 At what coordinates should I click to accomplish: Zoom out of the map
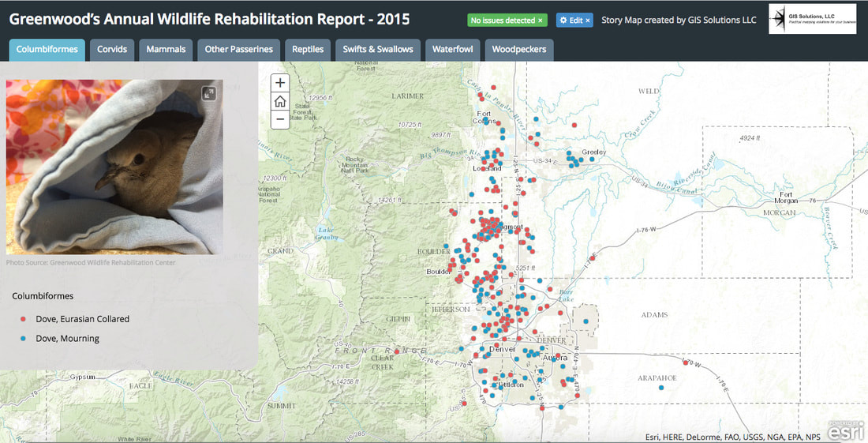tap(280, 120)
